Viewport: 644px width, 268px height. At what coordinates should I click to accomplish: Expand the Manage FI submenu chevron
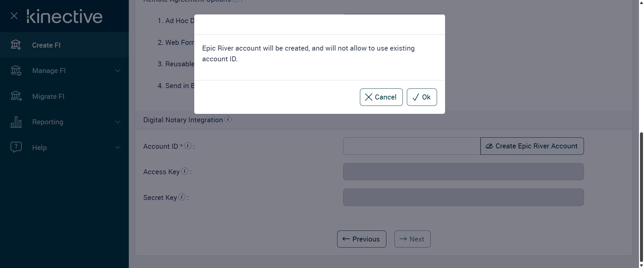[x=118, y=71]
